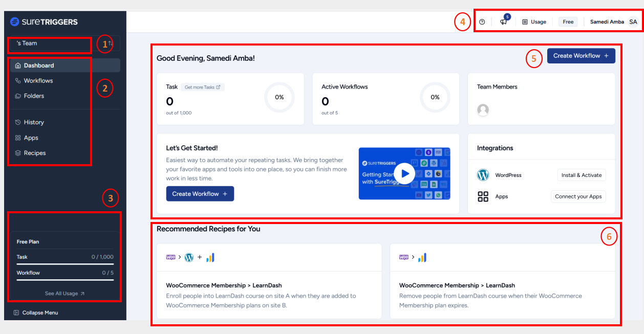
Task: Click Create Workflow in Let's Get Started
Action: tap(200, 194)
